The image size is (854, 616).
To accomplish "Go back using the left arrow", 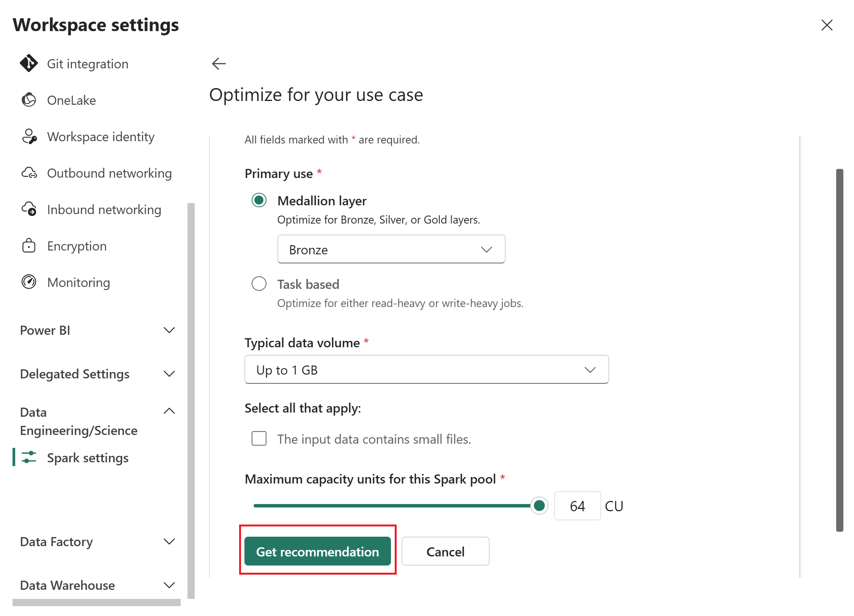I will coord(219,63).
